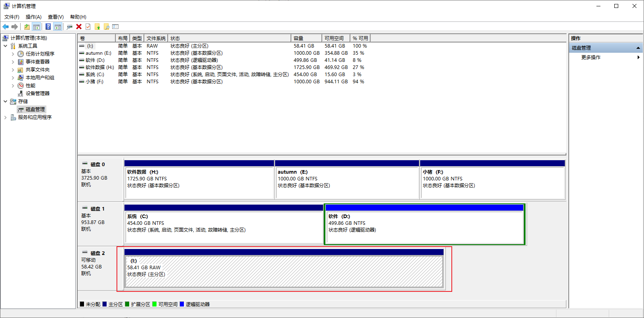Screen dimensions: 644x318
Task: Open the 操作(A) menu
Action: (x=34, y=17)
